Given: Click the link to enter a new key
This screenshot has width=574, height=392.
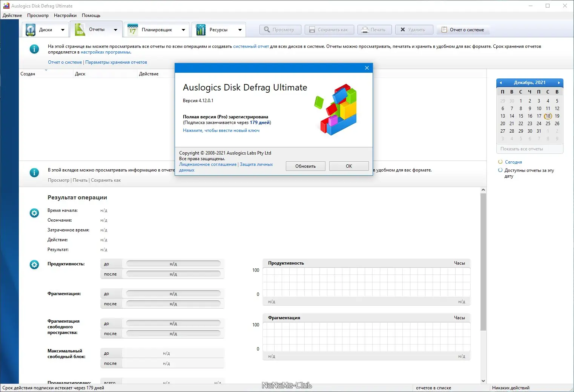Looking at the screenshot, I should (x=221, y=130).
